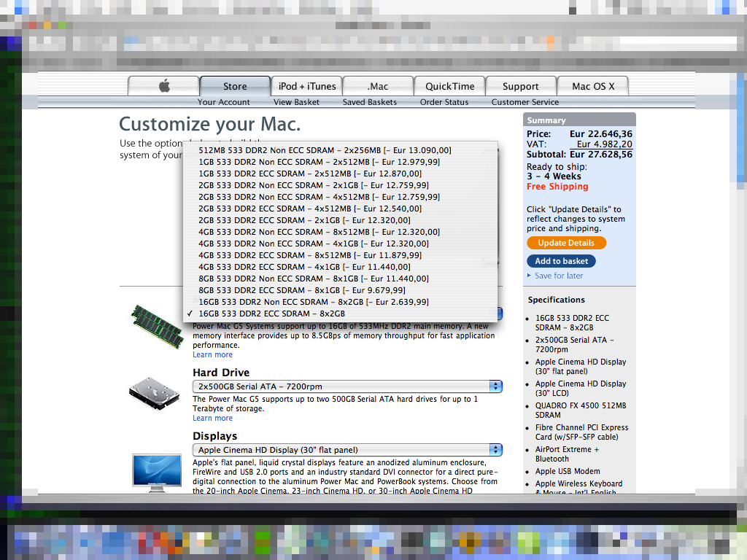Click the memory RAM modules image
Image resolution: width=747 pixels, height=560 pixels.
click(156, 327)
